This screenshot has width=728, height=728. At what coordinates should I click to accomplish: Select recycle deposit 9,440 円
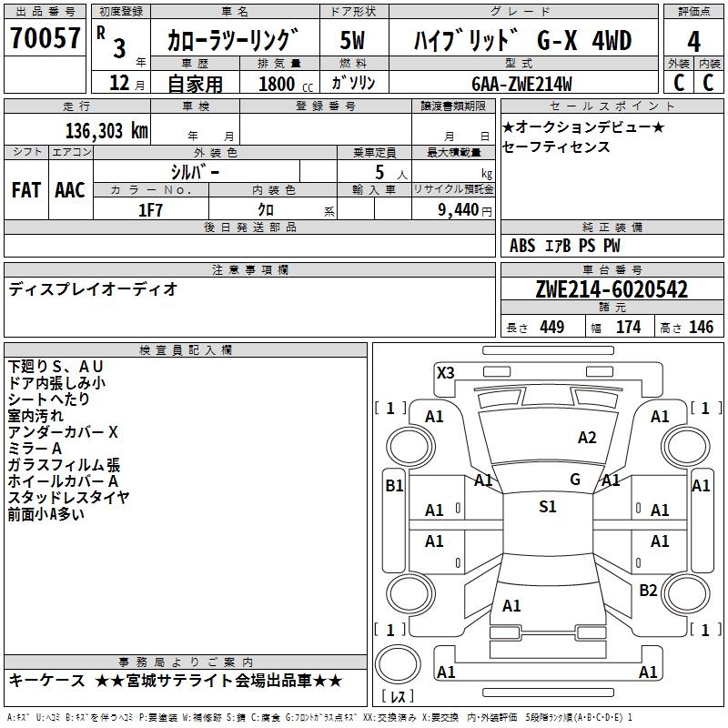(x=465, y=210)
